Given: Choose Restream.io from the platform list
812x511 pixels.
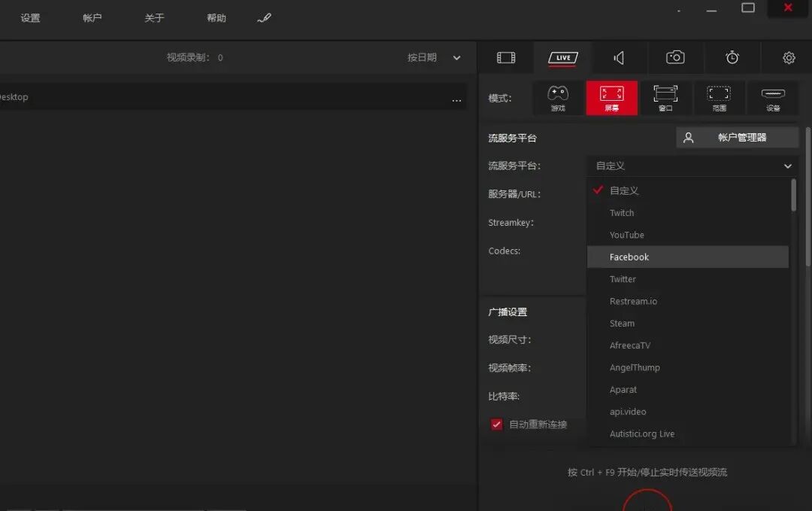Looking at the screenshot, I should tap(688, 301).
